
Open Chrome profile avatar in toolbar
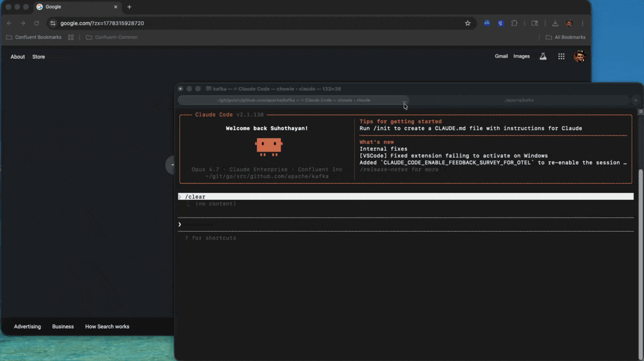[x=569, y=23]
